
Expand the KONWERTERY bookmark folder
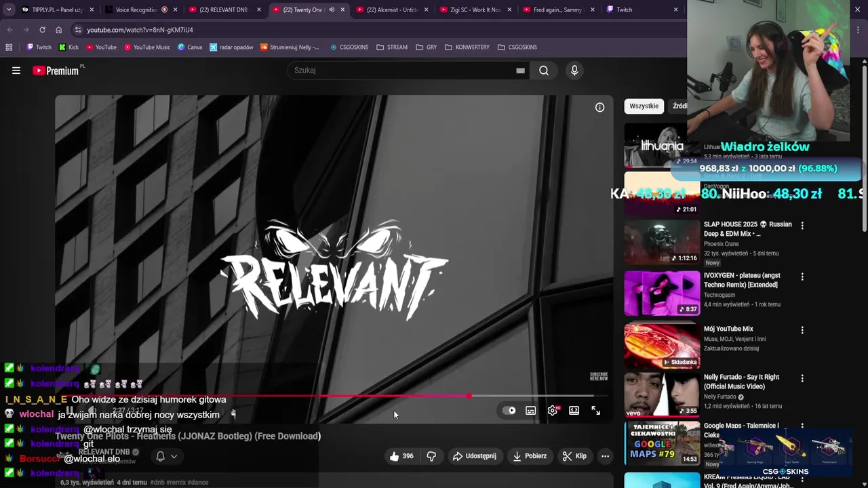pos(467,47)
